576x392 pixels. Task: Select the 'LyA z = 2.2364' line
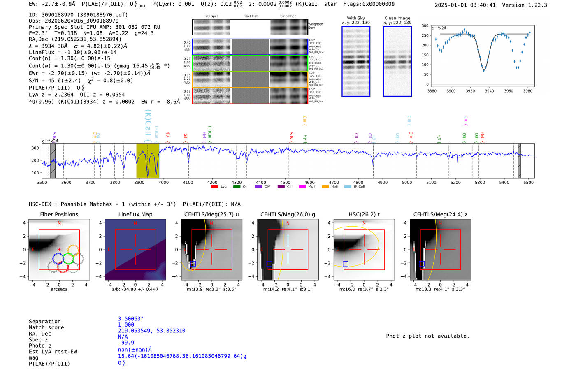[77, 95]
